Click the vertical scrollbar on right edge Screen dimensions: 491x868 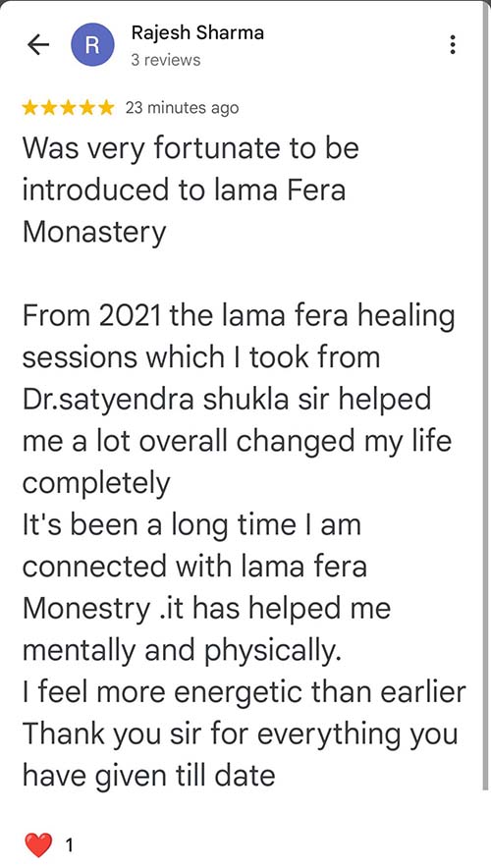486,396
